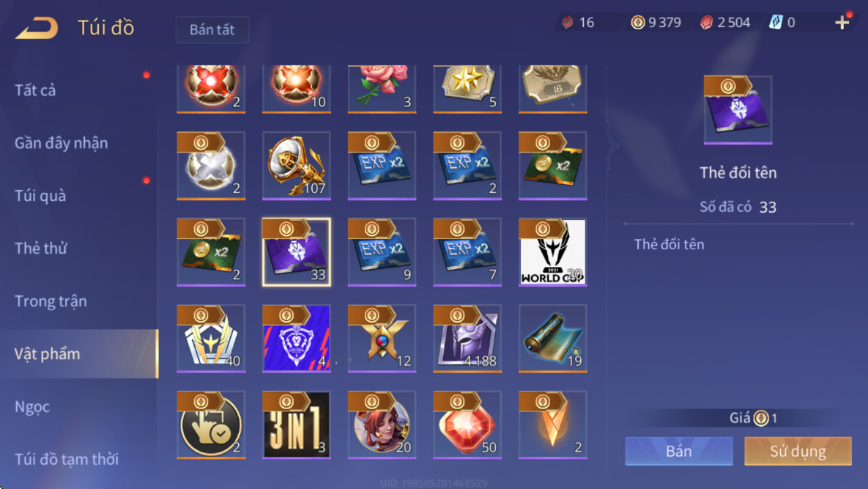Select the 3IN1 card item
868x489 pixels.
tap(296, 424)
